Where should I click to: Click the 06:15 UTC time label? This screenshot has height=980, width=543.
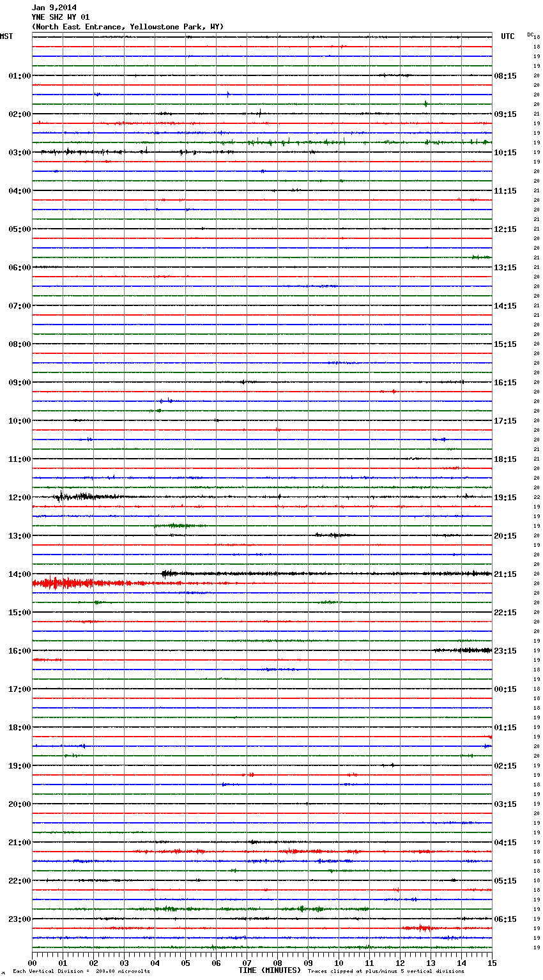505,919
